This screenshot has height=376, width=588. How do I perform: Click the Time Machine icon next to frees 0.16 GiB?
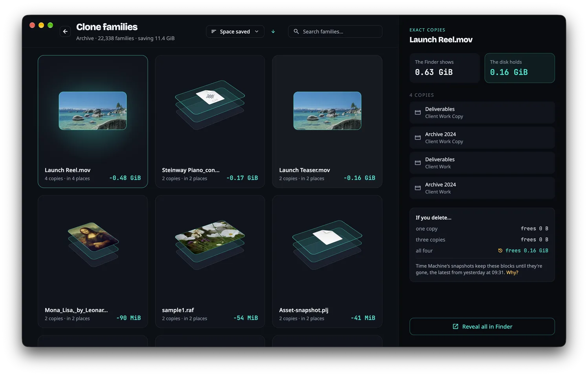[x=500, y=251]
